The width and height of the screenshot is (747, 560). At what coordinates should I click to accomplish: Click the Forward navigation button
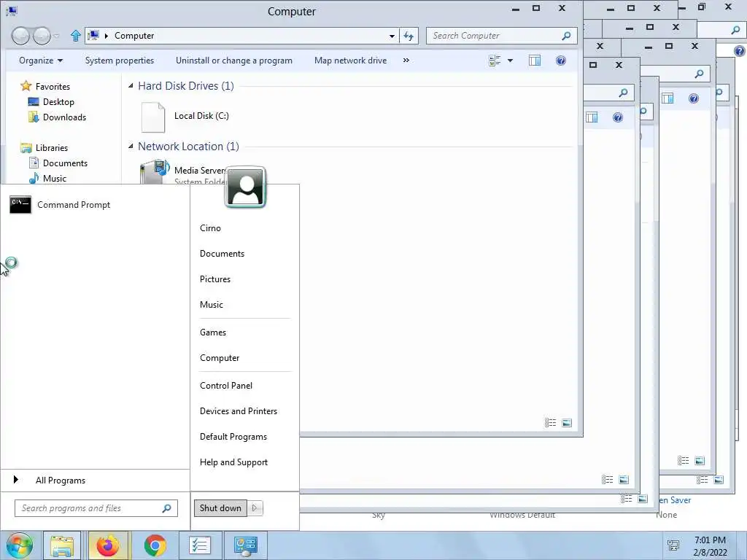(42, 36)
